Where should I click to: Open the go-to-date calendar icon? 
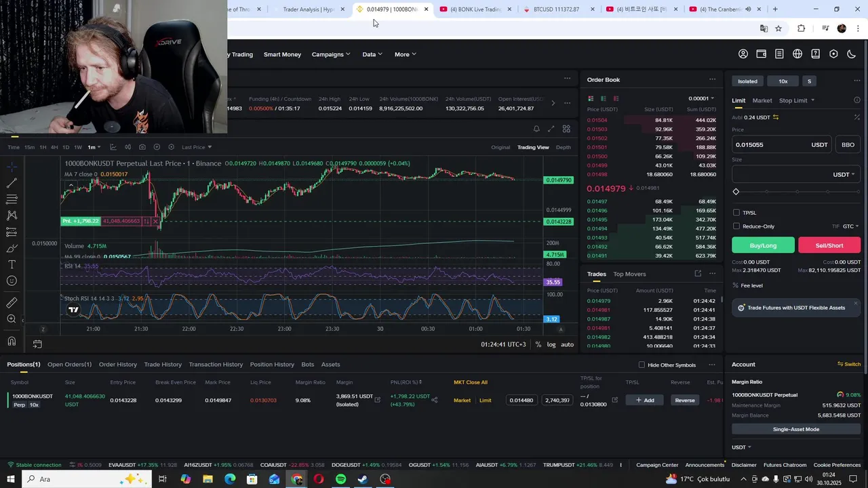[x=37, y=344]
